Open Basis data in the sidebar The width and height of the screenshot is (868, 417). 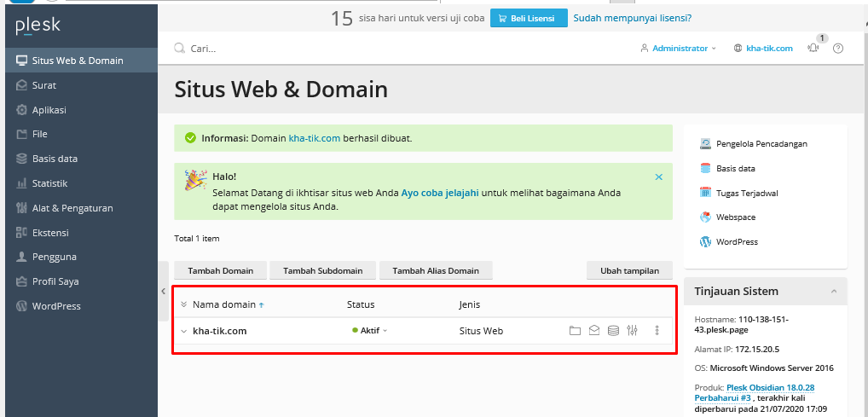(x=81, y=159)
